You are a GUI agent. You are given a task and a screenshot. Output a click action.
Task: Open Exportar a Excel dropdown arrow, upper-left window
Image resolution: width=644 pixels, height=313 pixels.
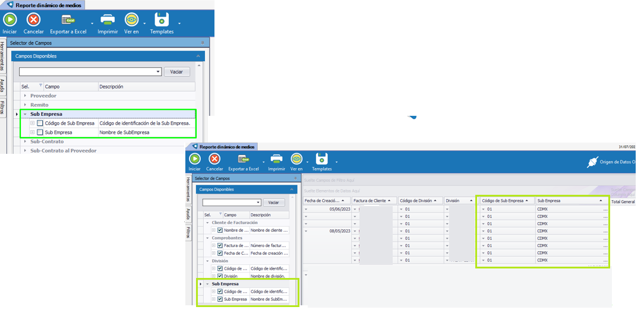click(93, 23)
